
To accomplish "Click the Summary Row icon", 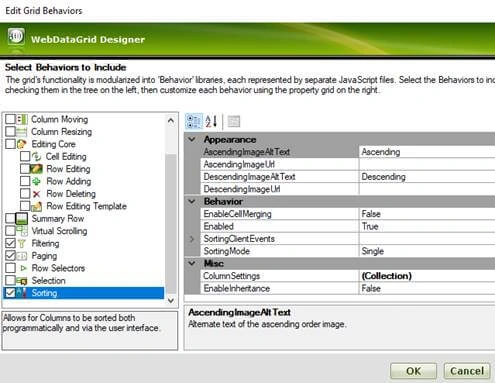I will pos(22,219).
